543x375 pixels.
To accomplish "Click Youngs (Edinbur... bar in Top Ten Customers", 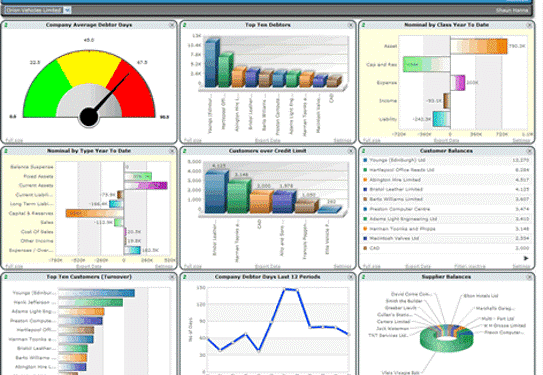I will coord(97,293).
